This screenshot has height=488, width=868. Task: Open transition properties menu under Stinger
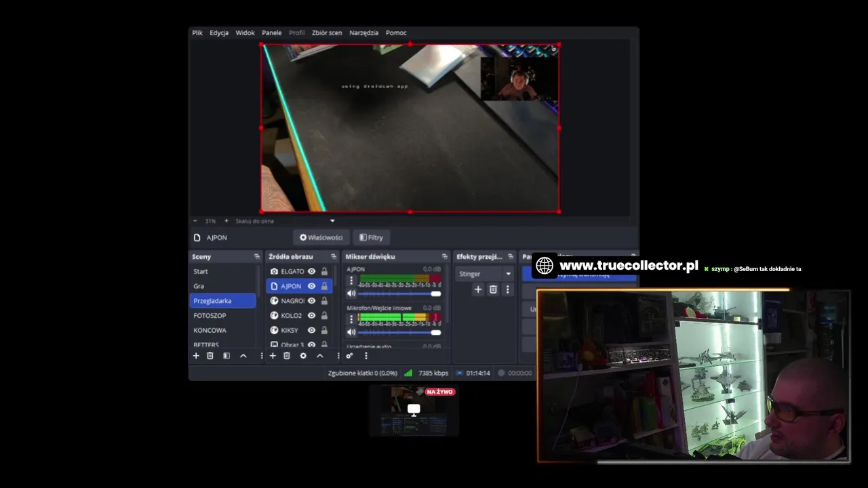click(x=507, y=289)
